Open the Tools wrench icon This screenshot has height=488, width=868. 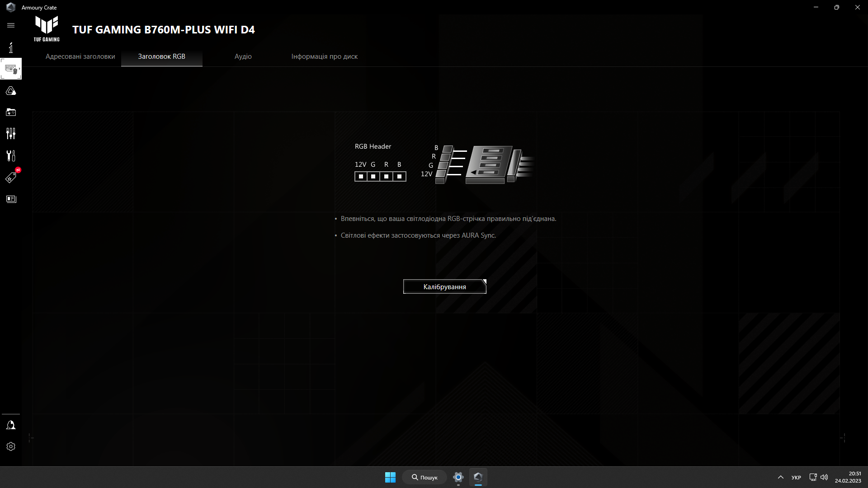[x=11, y=155]
